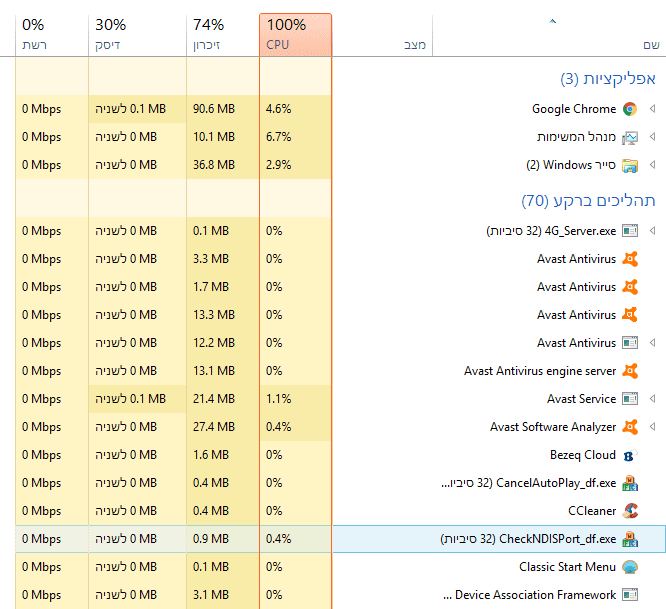Viewport: 666px width, 609px height.
Task: Click the Avast Software Analyzer icon
Action: click(x=629, y=427)
